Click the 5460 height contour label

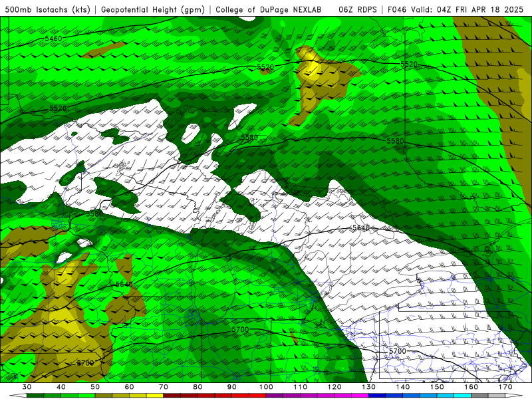(54, 39)
